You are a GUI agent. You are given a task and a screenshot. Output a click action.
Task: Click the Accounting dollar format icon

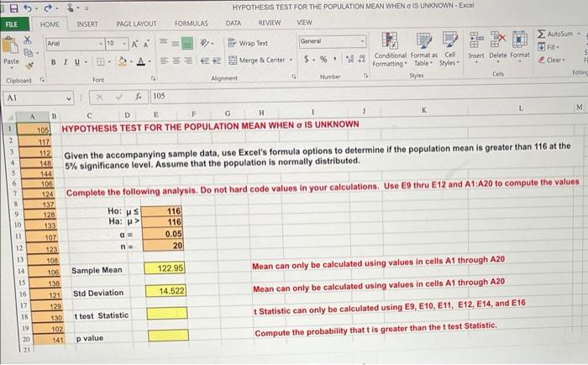(307, 59)
